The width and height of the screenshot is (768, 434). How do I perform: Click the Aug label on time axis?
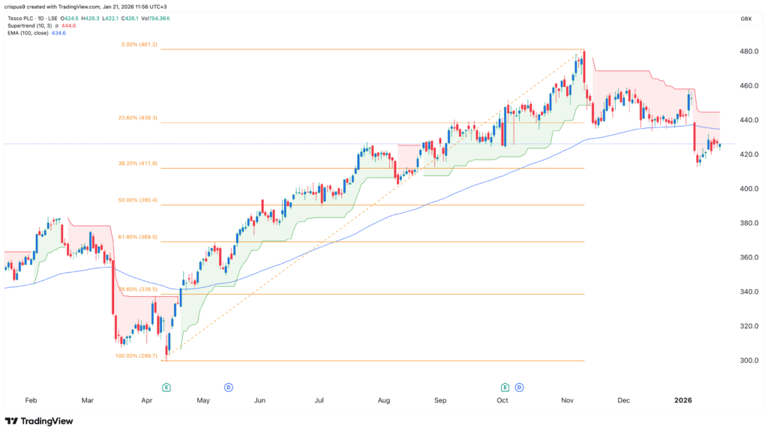pos(384,400)
